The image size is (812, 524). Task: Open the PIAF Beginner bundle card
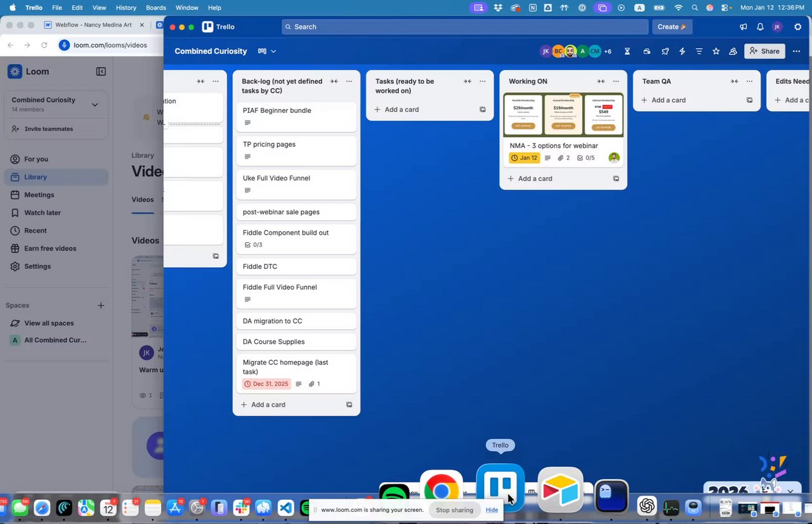tap(296, 116)
